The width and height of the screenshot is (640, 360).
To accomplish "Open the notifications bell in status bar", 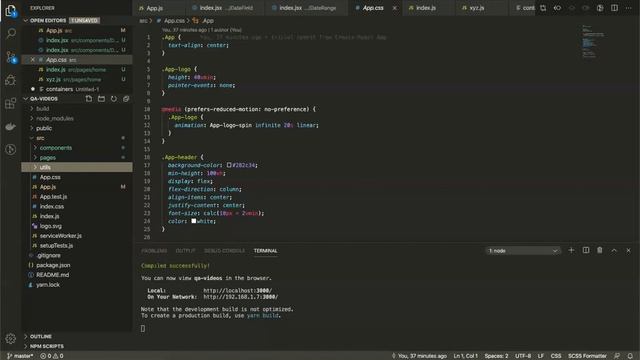I will (x=630, y=356).
